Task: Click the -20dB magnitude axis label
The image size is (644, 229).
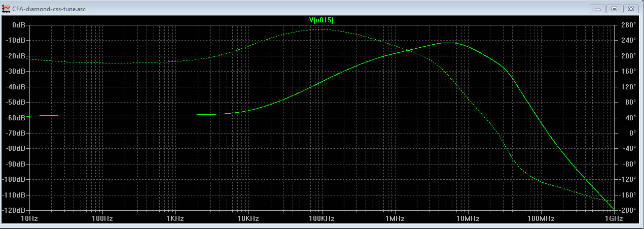Action: click(15, 56)
